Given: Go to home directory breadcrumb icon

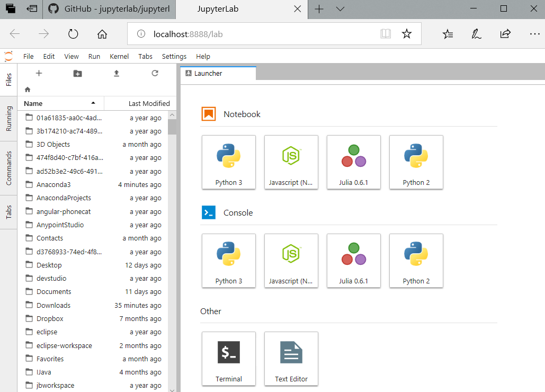Looking at the screenshot, I should [28, 90].
